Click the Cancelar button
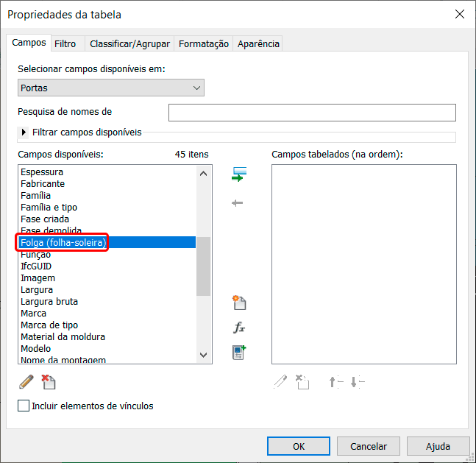The width and height of the screenshot is (476, 463). click(368, 446)
